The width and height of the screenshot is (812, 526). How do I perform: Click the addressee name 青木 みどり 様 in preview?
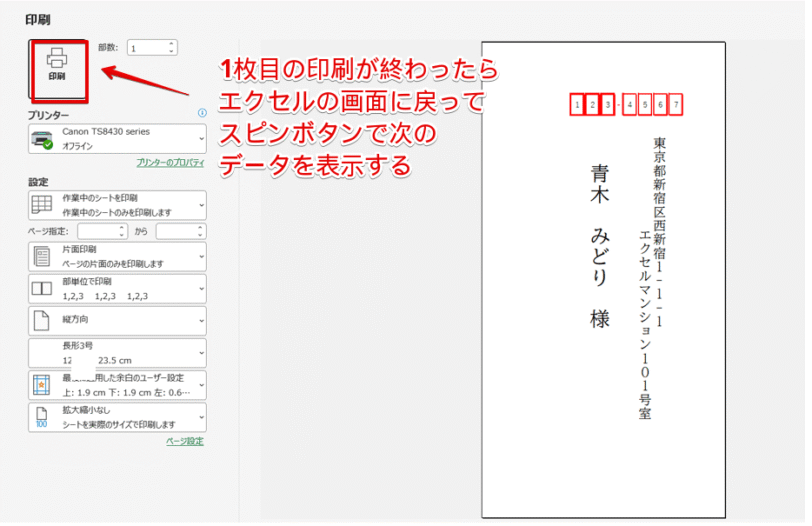600,246
